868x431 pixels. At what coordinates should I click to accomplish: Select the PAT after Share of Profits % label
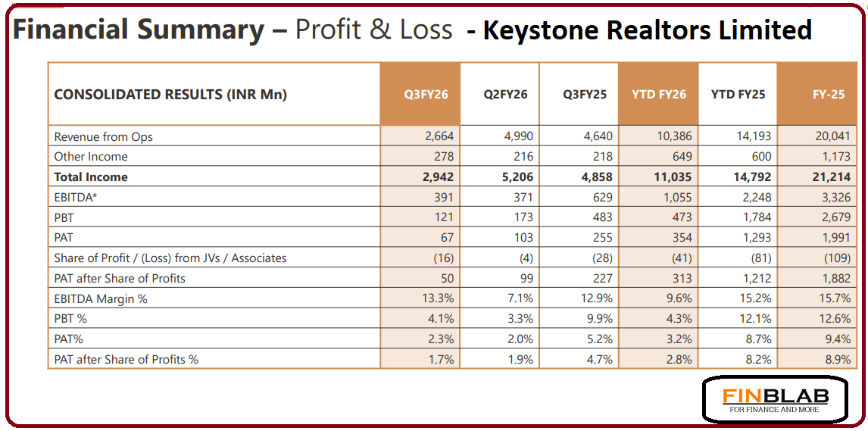pyautogui.click(x=126, y=360)
